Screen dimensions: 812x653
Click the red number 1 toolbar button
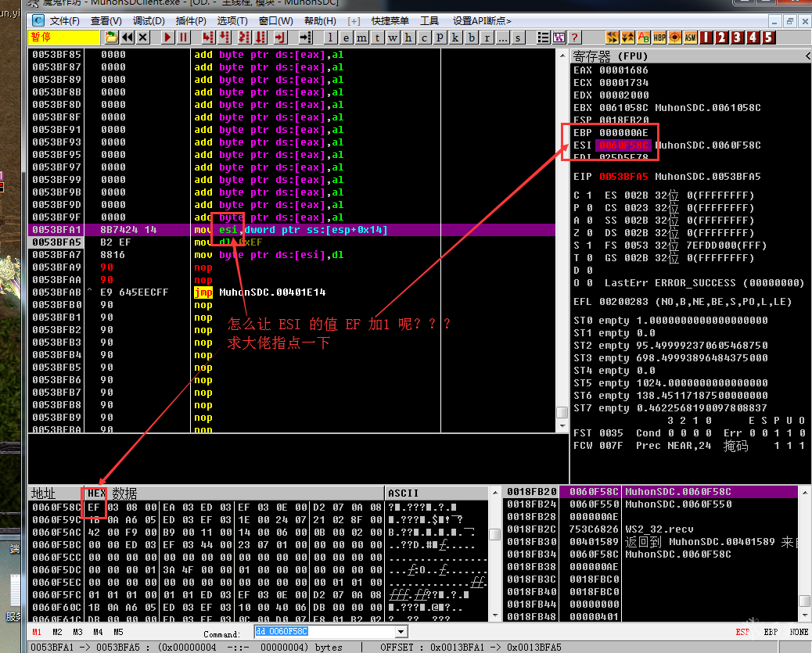[706, 38]
